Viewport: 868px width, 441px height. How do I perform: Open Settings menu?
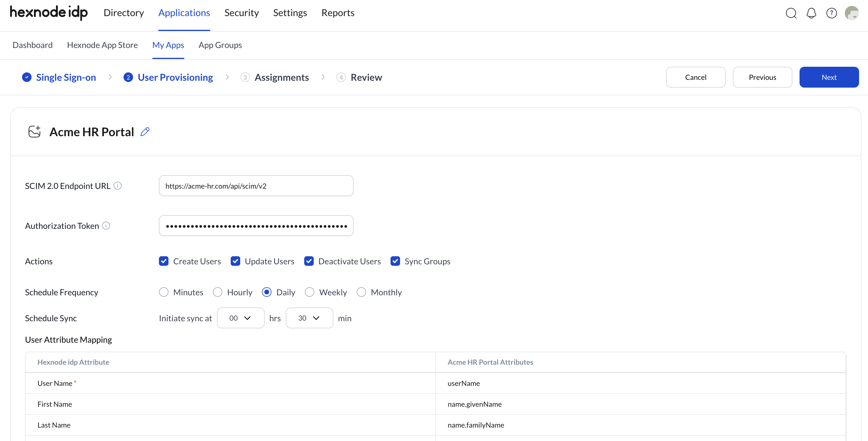coord(290,13)
